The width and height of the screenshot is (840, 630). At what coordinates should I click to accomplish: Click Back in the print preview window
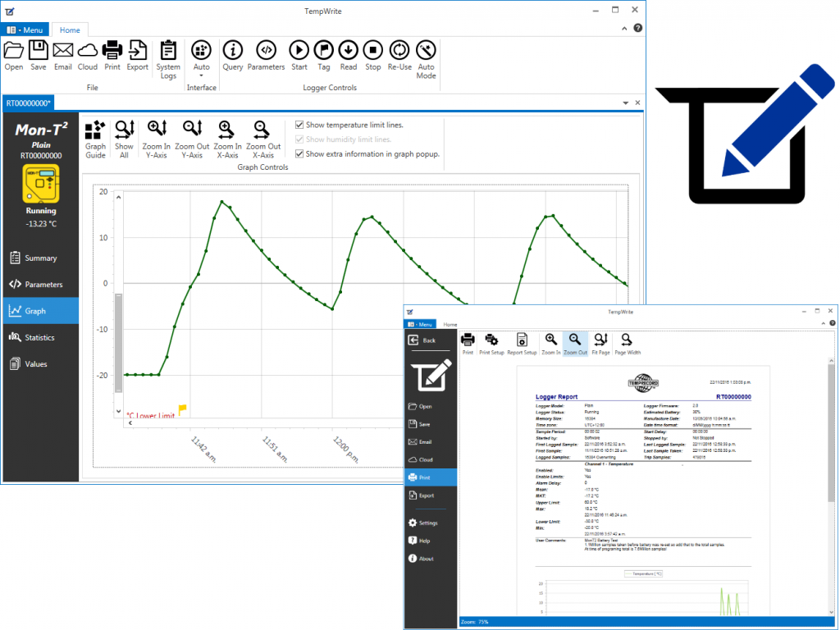[431, 340]
